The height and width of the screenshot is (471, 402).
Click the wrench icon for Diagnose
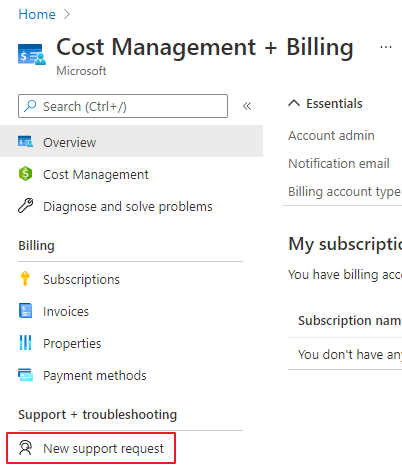(25, 206)
